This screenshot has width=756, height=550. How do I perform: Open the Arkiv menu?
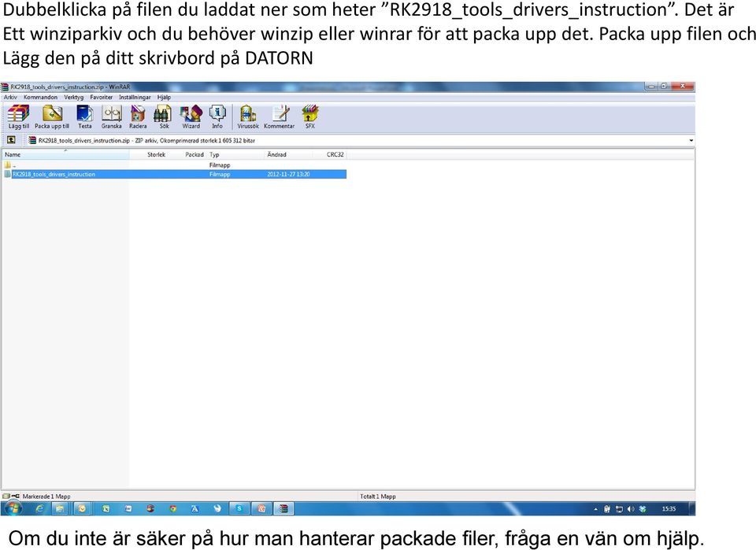point(10,98)
